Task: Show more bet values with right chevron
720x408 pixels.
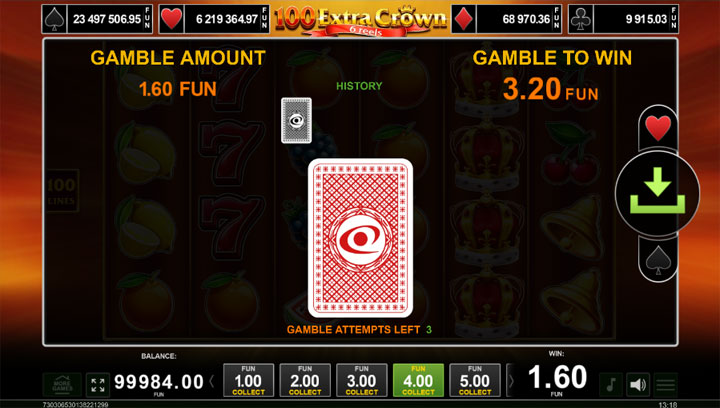Action: (x=511, y=381)
